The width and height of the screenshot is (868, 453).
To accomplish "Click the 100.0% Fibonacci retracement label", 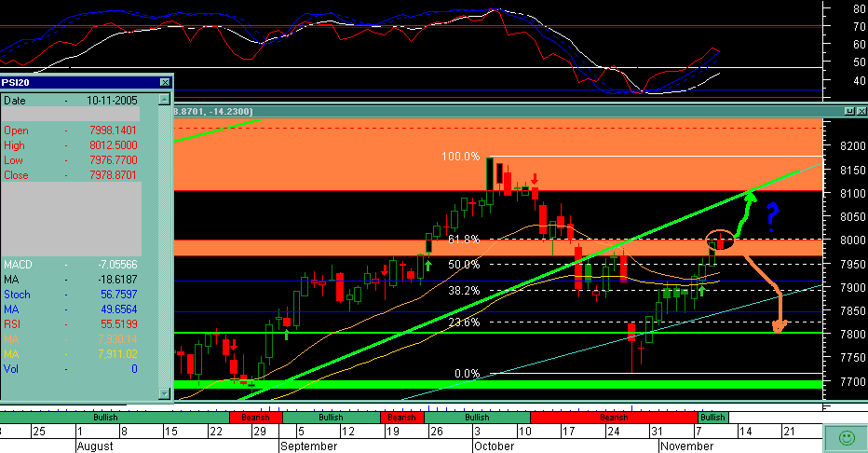I will coord(461,157).
